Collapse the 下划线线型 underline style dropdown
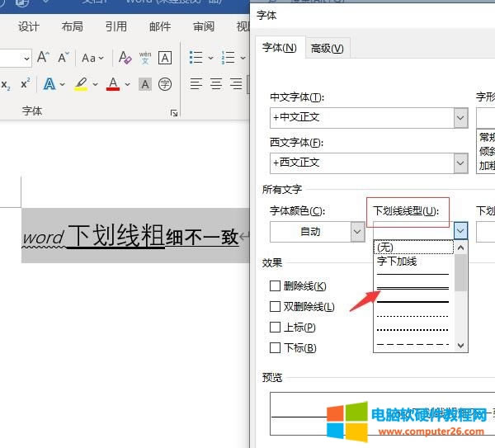 click(x=460, y=232)
